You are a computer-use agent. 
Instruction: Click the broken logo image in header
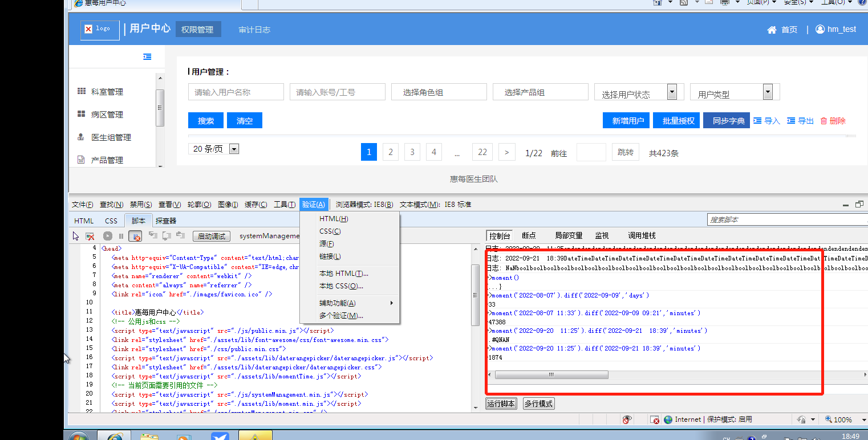tap(100, 29)
